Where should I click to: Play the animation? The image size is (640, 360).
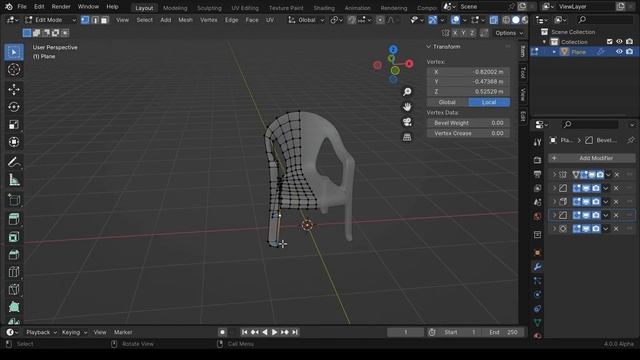click(x=274, y=332)
